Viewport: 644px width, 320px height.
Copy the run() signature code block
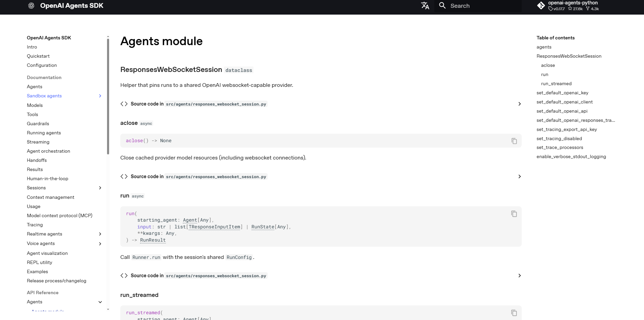(514, 214)
